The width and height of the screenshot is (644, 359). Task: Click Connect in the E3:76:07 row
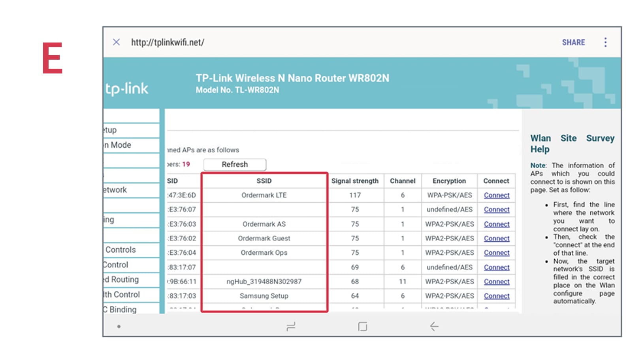497,209
